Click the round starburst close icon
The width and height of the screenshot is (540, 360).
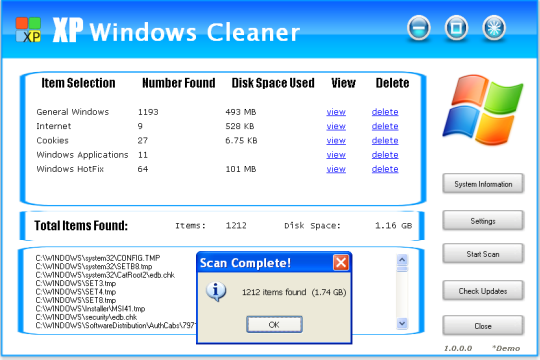494,28
